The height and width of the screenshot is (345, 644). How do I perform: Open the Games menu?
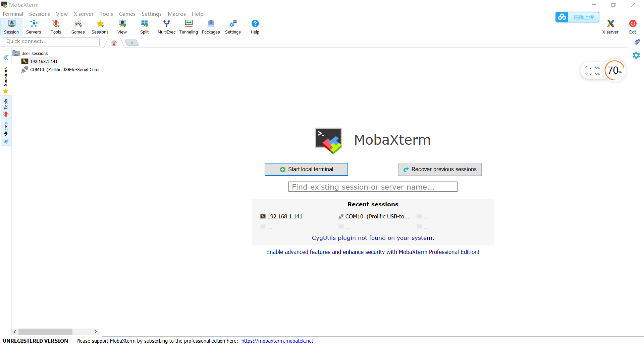click(x=127, y=14)
